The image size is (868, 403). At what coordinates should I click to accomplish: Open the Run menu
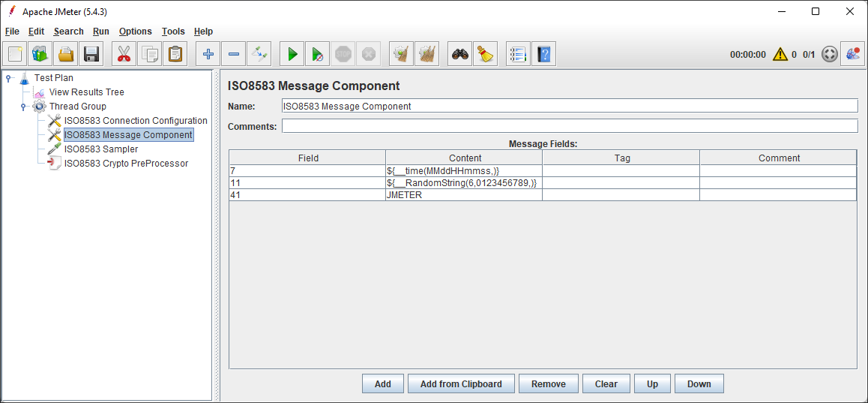101,32
